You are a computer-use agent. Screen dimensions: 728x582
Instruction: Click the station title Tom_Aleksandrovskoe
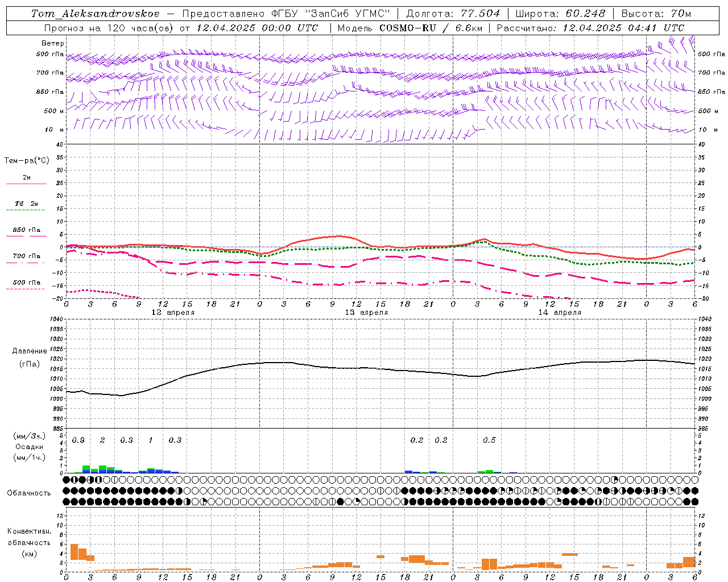(95, 14)
